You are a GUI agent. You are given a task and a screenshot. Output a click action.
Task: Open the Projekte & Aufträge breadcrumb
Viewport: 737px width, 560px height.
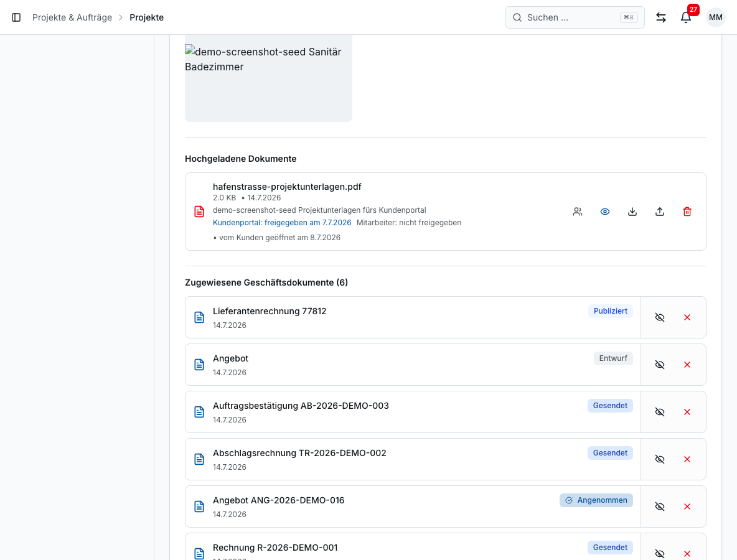pyautogui.click(x=72, y=17)
